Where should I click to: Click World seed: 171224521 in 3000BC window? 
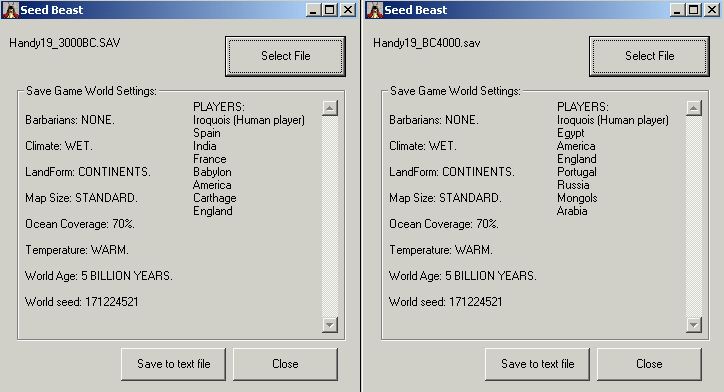click(x=82, y=302)
